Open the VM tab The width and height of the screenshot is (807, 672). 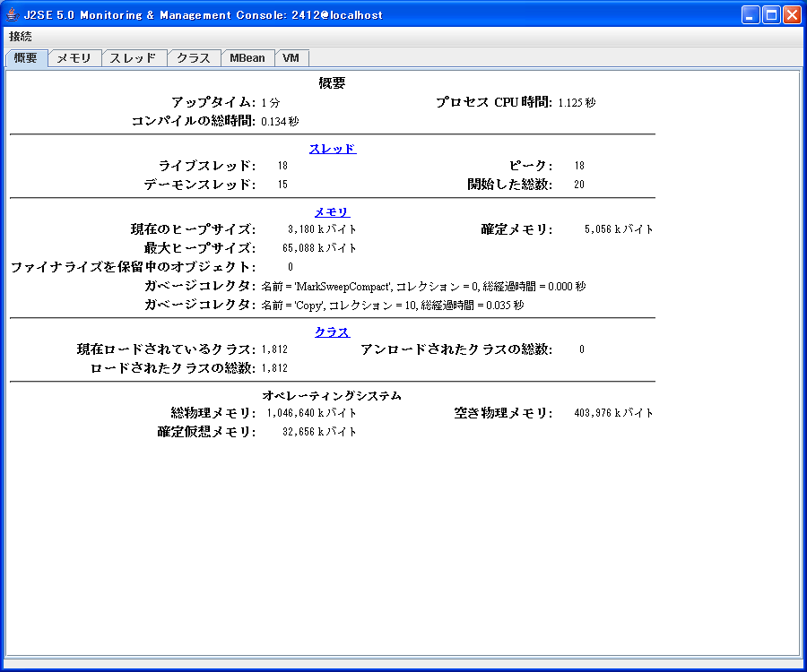(291, 58)
